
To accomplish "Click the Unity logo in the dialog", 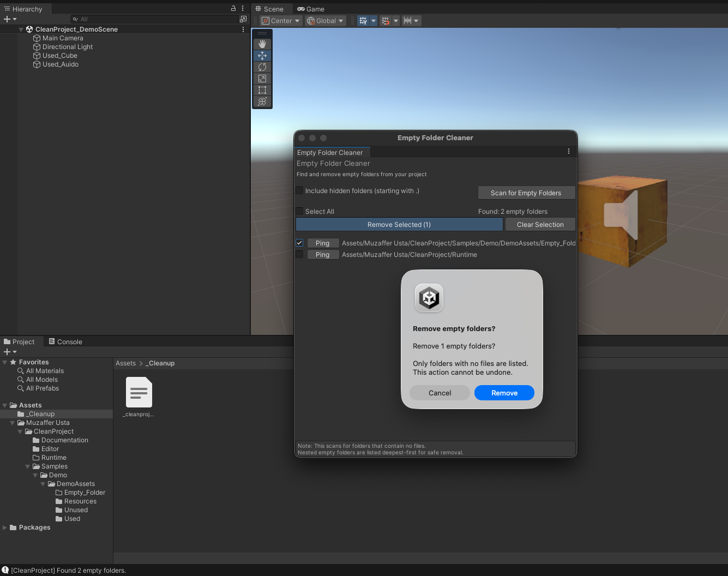I will point(429,298).
